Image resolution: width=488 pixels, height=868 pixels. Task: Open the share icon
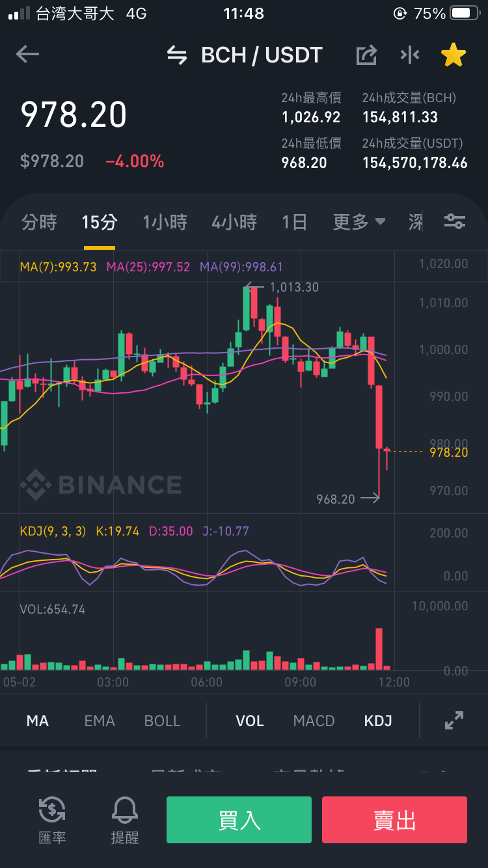coord(366,55)
